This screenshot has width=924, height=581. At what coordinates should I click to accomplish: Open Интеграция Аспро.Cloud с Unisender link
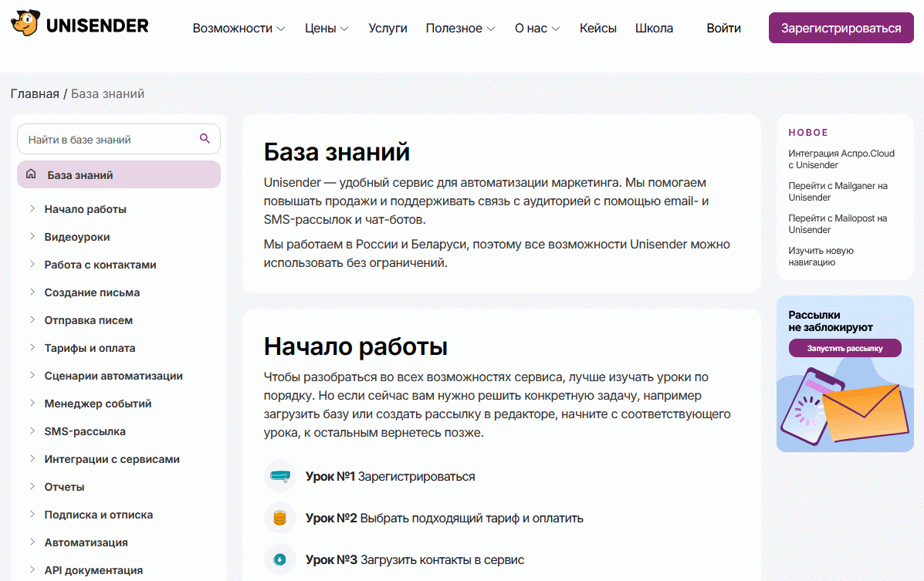tap(841, 159)
